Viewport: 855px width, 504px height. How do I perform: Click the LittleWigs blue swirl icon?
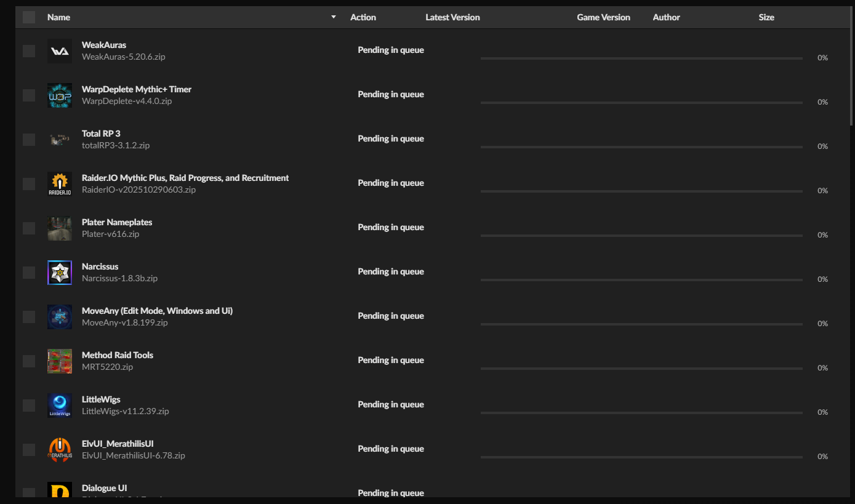tap(60, 406)
